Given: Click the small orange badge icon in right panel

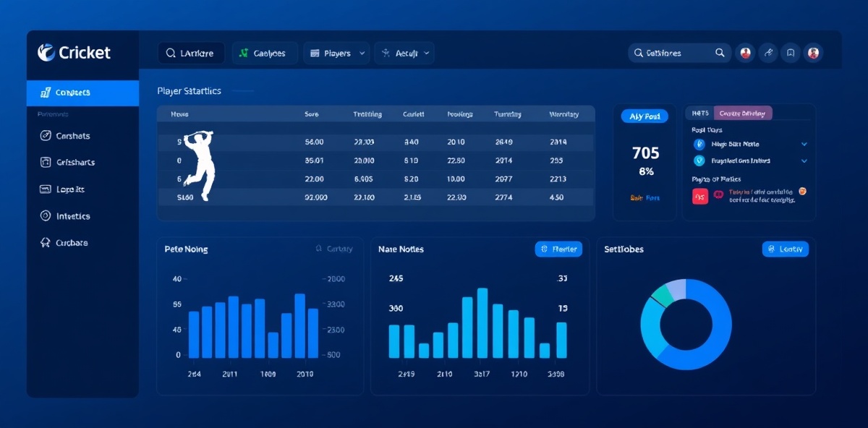Looking at the screenshot, I should [801, 192].
